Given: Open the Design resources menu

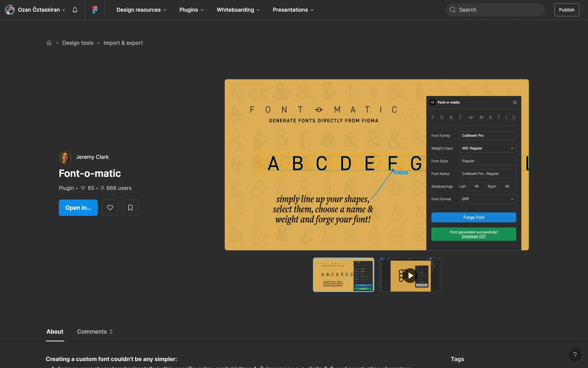Looking at the screenshot, I should tap(141, 10).
